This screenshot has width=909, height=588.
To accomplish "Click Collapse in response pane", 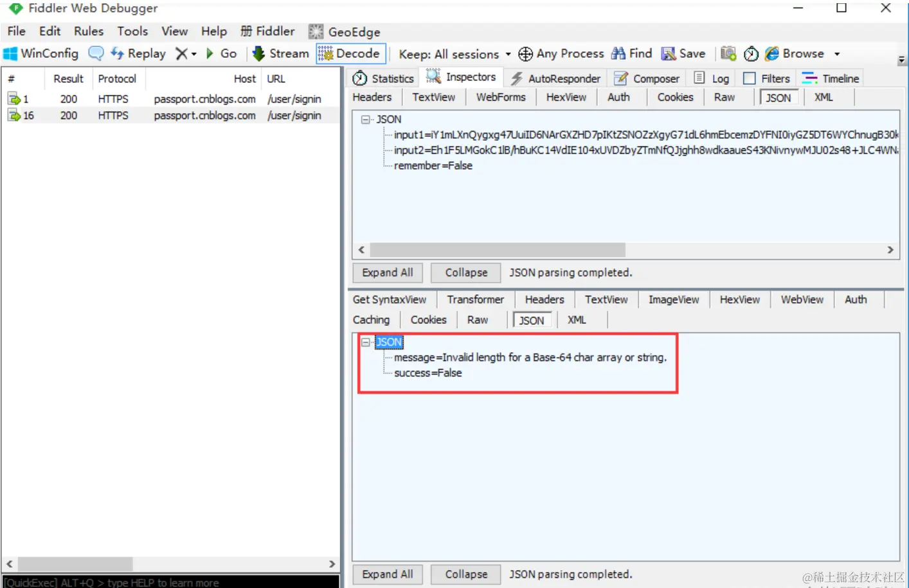I will pos(466,574).
